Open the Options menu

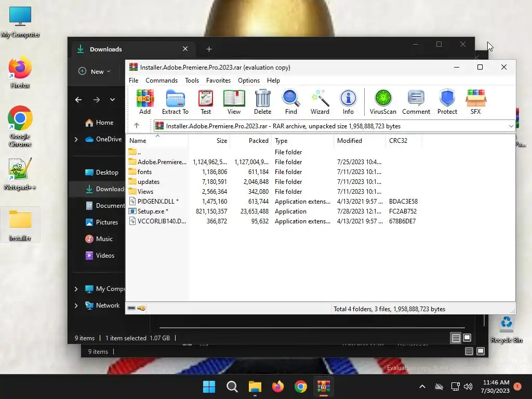(249, 81)
